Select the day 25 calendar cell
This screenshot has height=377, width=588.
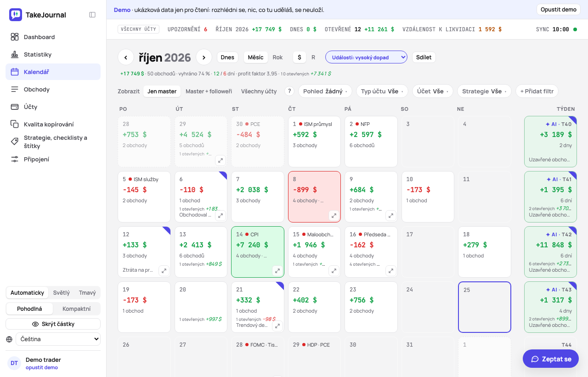pos(485,307)
